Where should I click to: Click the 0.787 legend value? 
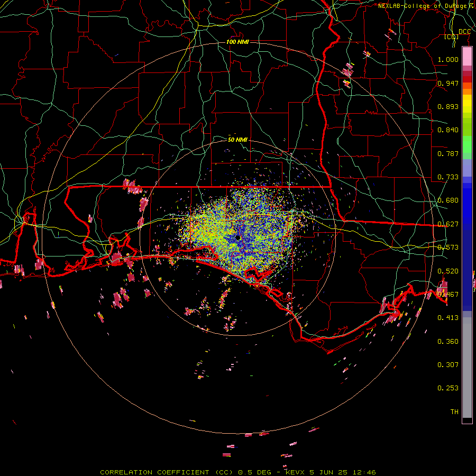448,153
